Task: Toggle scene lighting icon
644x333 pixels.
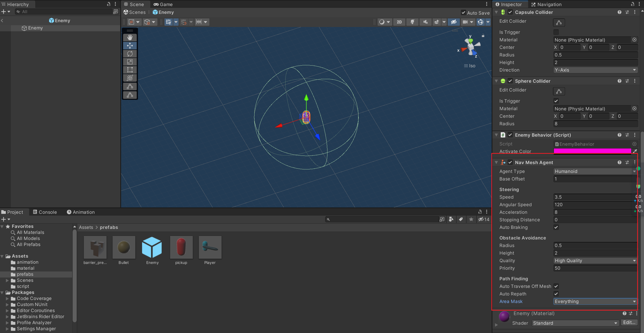Action: [412, 22]
